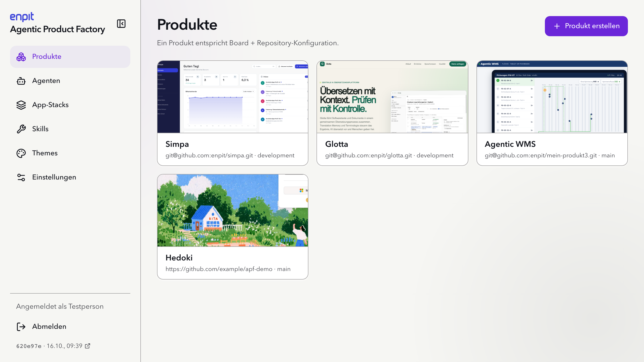
Task: Click the Agentic Product Factory title
Action: tap(58, 29)
